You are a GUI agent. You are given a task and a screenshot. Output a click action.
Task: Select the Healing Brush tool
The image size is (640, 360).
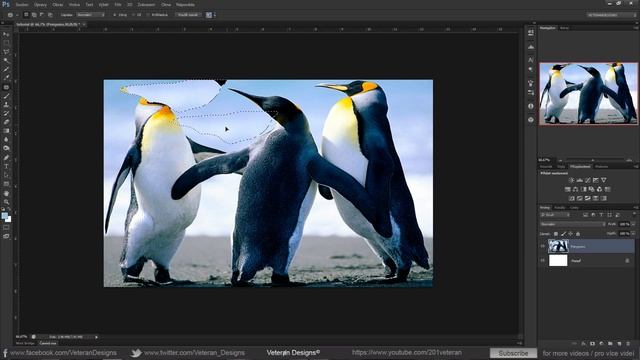pos(6,87)
